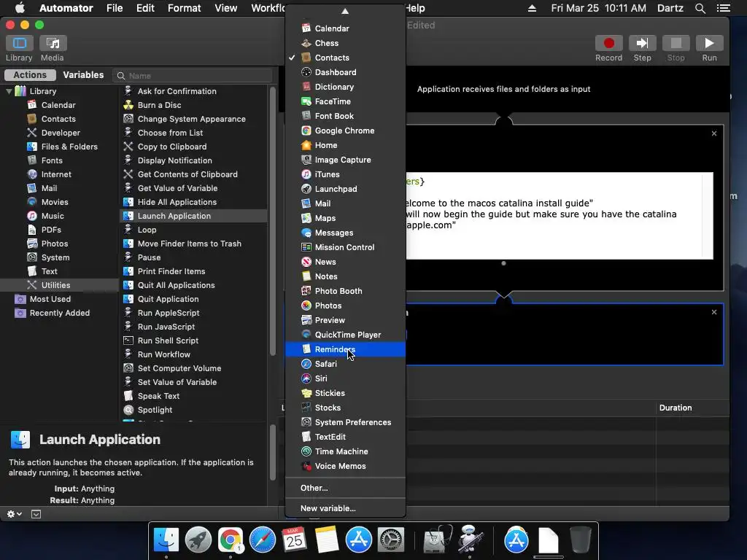This screenshot has width=747, height=560.
Task: Click the Maps icon in menu
Action: click(x=306, y=218)
